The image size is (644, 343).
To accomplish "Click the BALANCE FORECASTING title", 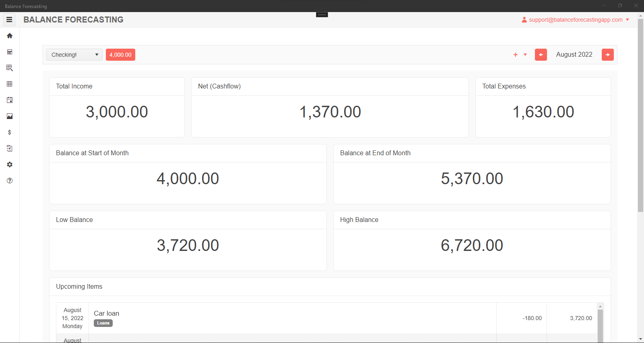I will coord(74,20).
